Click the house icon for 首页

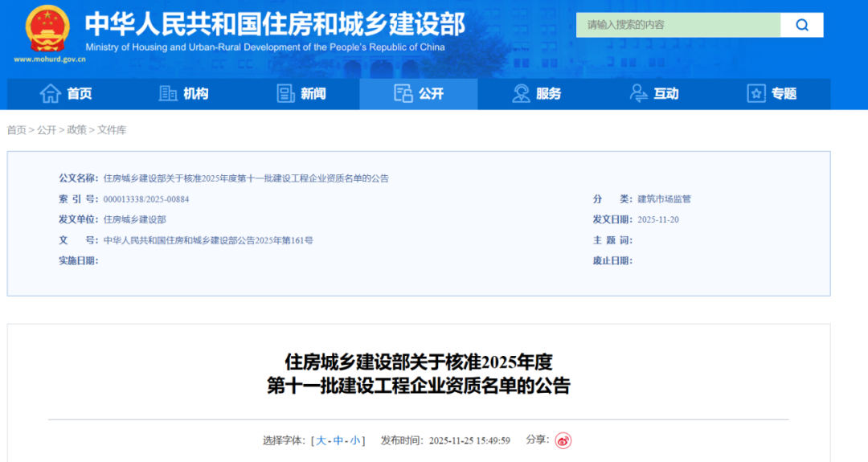pos(51,94)
